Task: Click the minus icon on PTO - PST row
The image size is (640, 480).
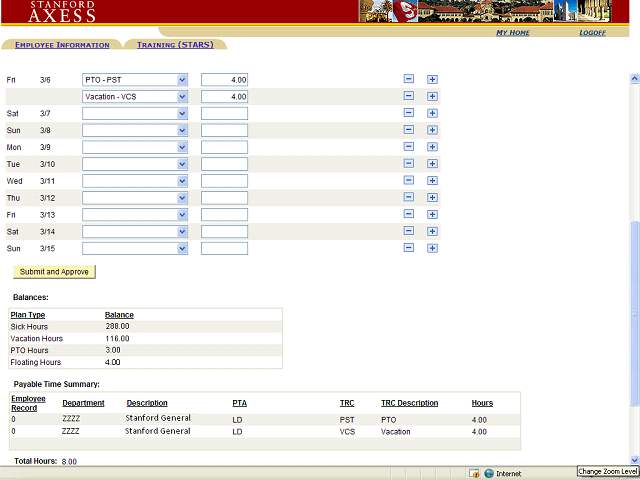Action: pos(408,79)
